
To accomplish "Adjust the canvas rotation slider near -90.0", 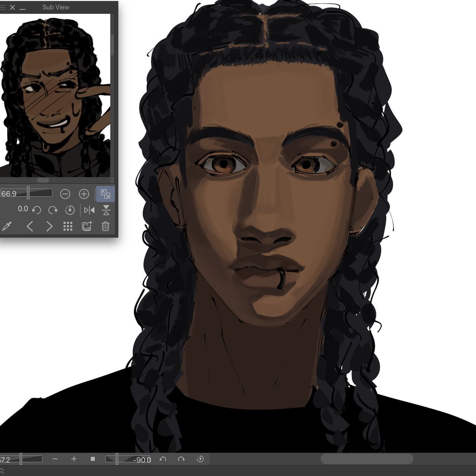I will tap(117, 459).
